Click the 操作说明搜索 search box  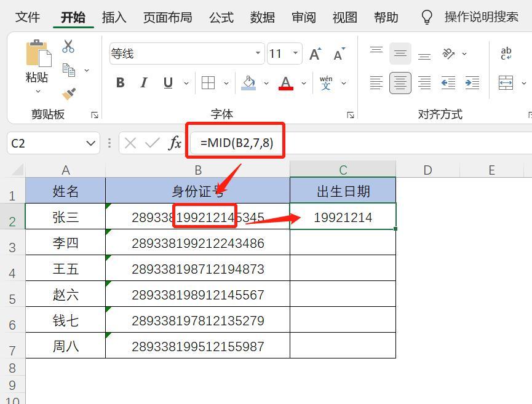point(482,17)
